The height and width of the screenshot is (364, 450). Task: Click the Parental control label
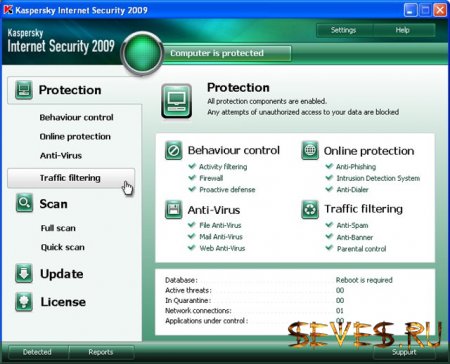[x=362, y=249]
